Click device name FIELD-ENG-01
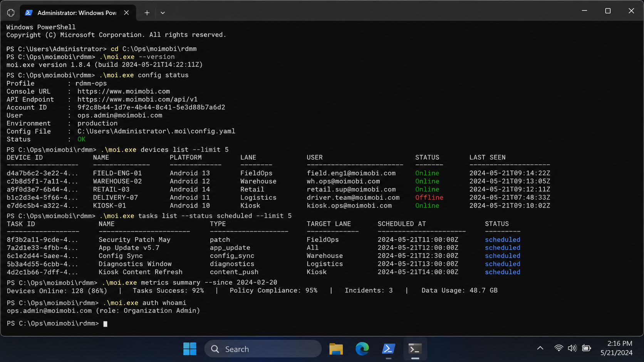This screenshot has width=644, height=362. coord(117,173)
